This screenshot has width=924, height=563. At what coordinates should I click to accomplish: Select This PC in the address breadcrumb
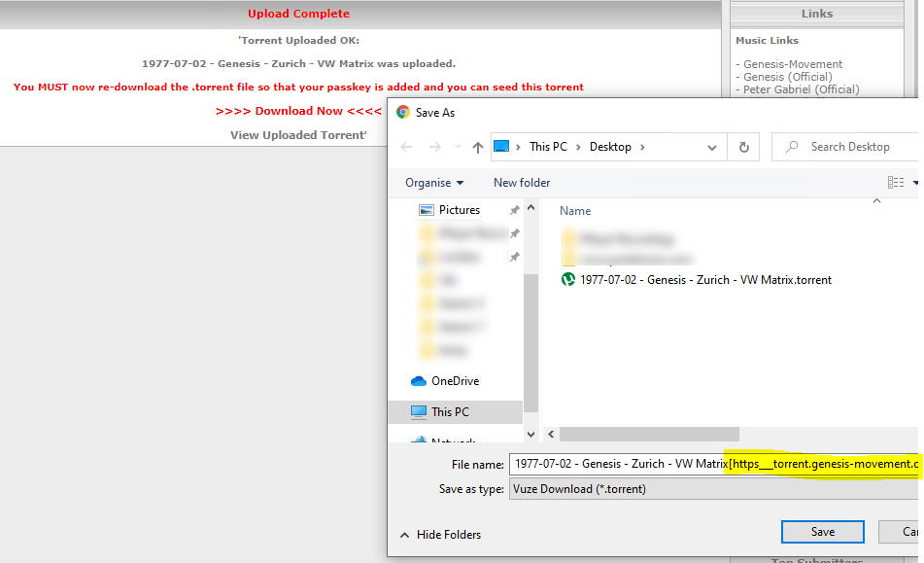pos(548,147)
